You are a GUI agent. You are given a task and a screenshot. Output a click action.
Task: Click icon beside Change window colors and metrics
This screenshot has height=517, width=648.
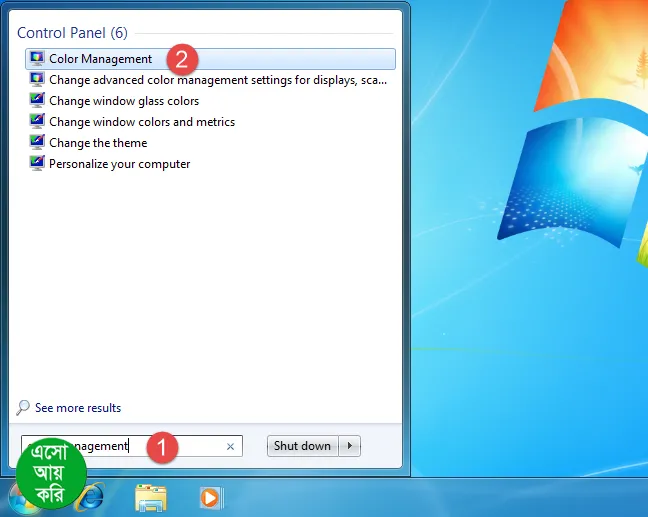37,122
